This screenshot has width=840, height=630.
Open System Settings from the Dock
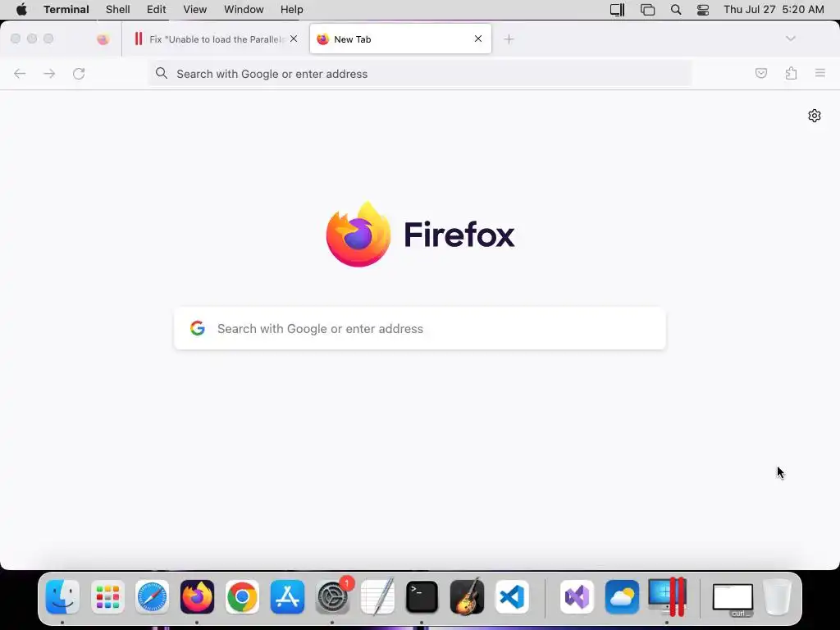click(x=332, y=596)
